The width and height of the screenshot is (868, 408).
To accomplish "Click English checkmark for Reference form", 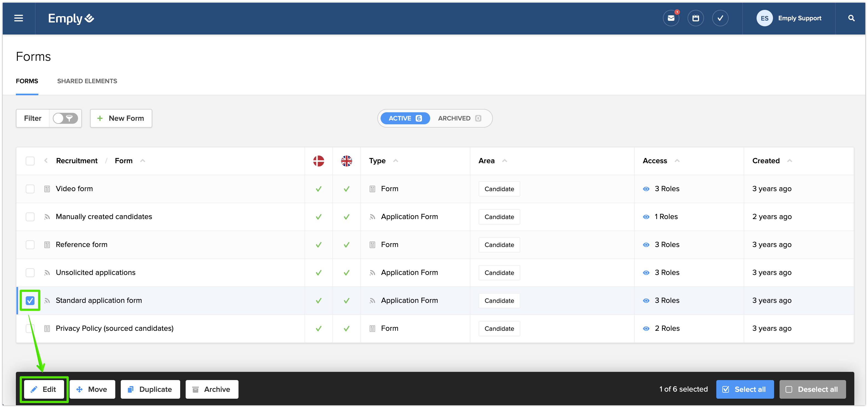I will [x=346, y=245].
